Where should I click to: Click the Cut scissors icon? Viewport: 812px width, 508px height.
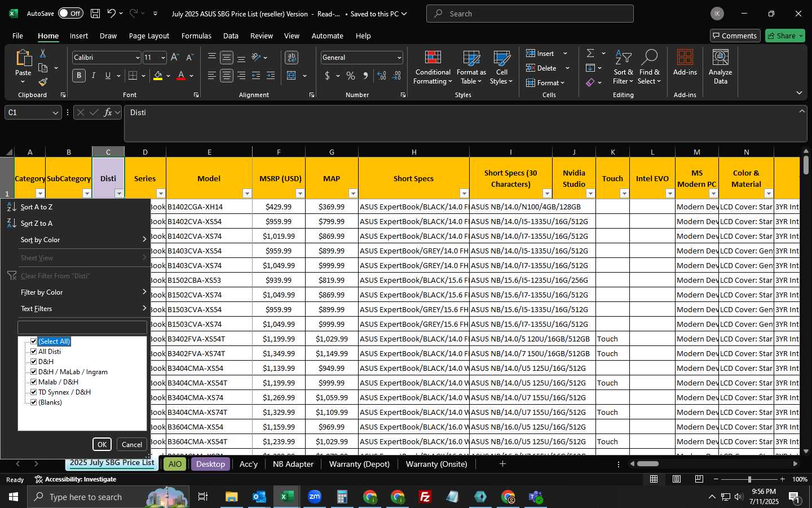tap(43, 53)
